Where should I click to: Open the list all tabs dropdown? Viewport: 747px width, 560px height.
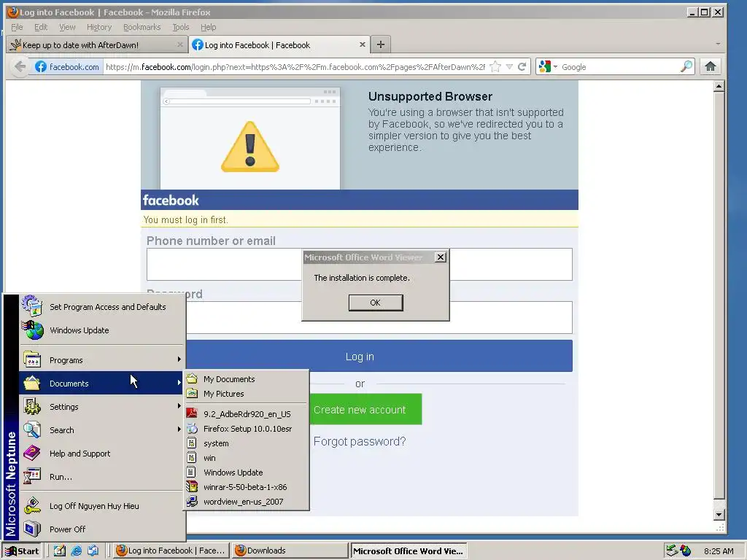tap(718, 44)
